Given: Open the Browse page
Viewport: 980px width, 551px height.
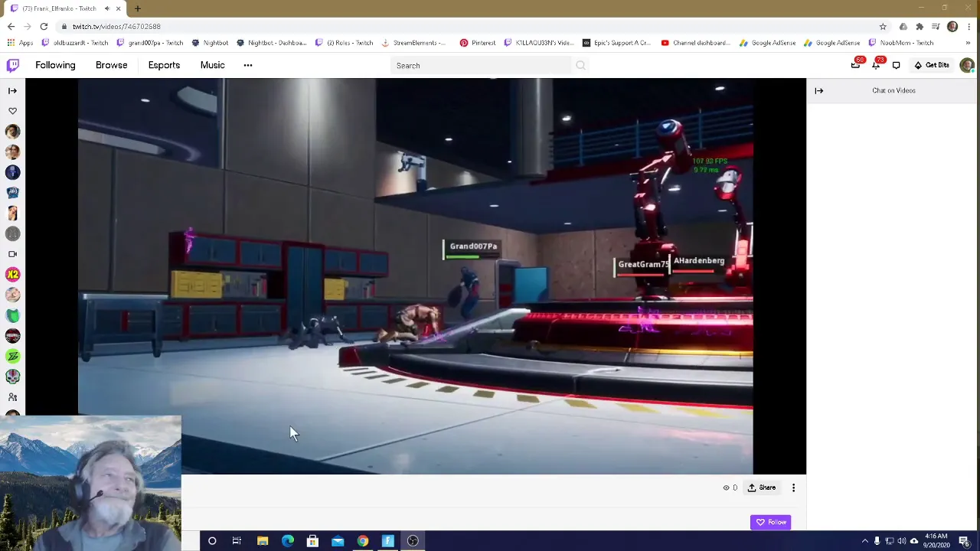Looking at the screenshot, I should [112, 65].
